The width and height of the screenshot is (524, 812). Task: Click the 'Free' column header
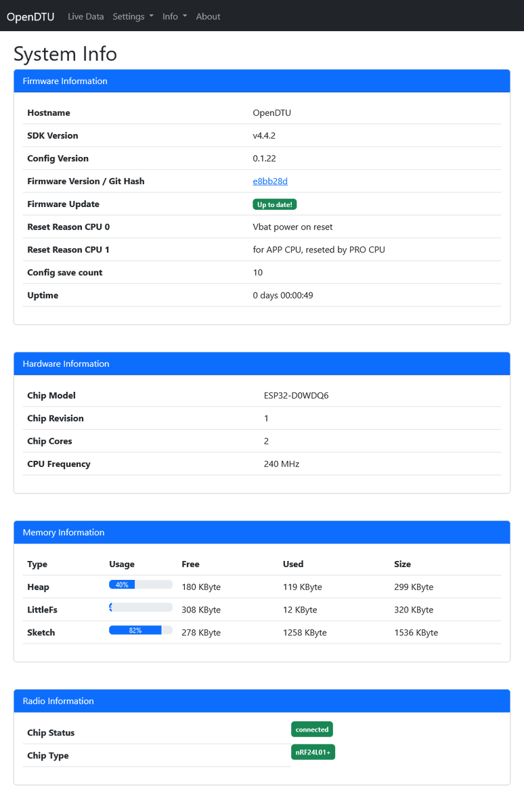click(191, 564)
